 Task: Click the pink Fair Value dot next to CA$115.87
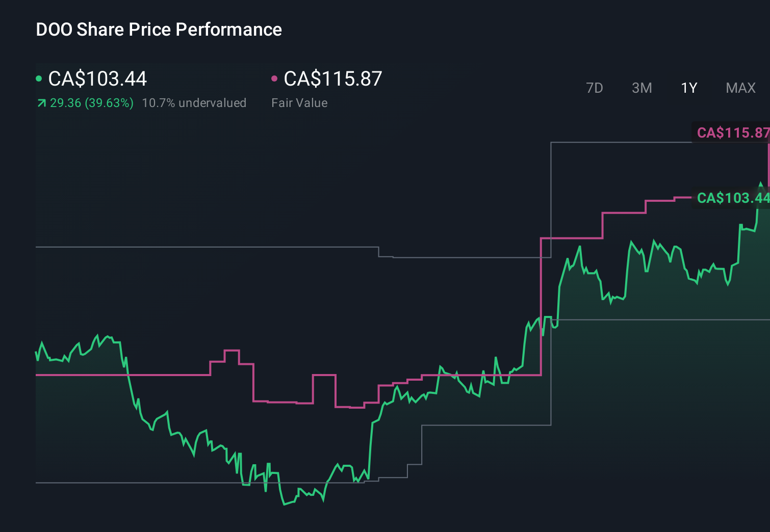click(x=275, y=78)
